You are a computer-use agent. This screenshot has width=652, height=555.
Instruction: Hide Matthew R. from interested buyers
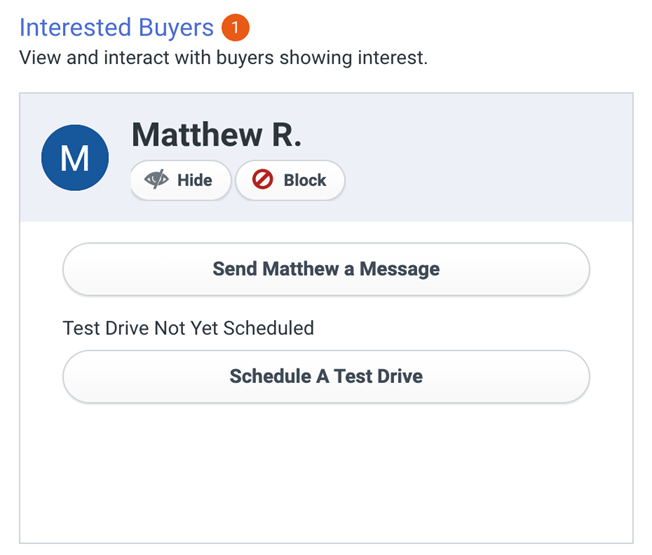pyautogui.click(x=180, y=180)
